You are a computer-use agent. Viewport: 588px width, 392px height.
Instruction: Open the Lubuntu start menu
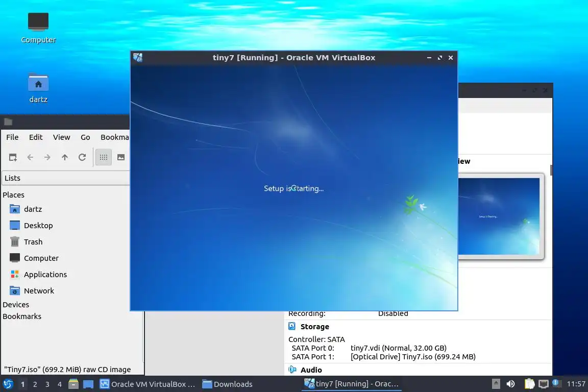pyautogui.click(x=8, y=384)
